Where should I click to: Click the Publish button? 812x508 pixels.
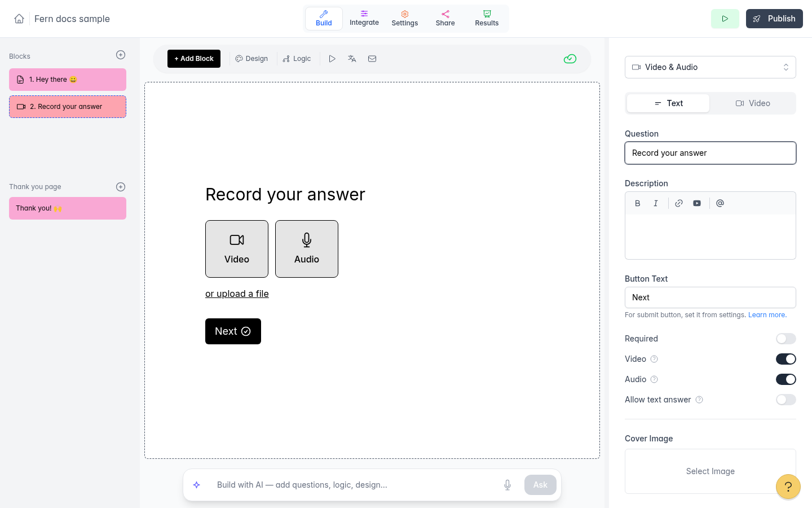(x=774, y=19)
